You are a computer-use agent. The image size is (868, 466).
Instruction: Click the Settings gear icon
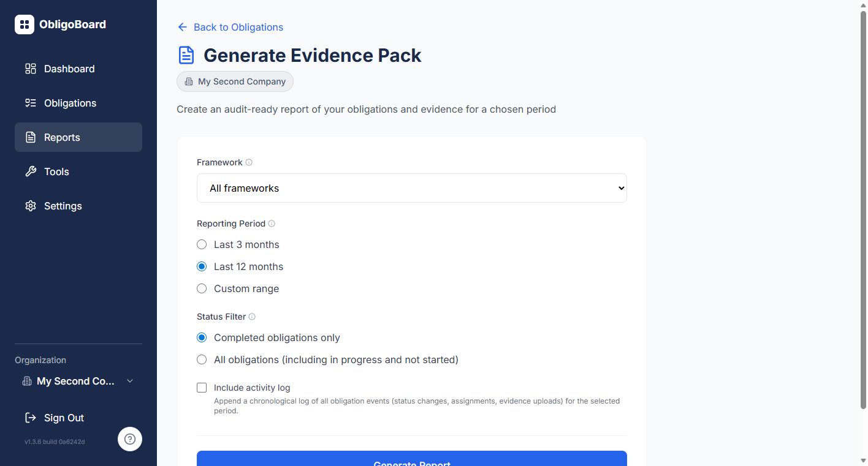tap(31, 206)
